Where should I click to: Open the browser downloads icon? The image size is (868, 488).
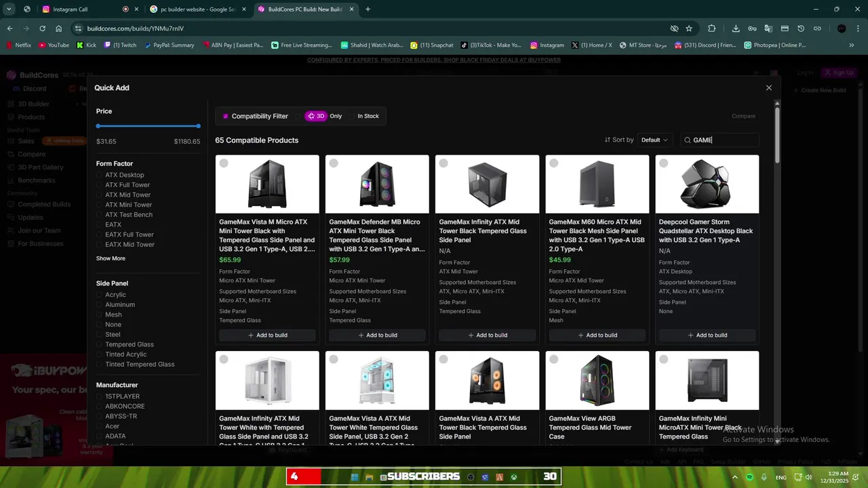(736, 28)
